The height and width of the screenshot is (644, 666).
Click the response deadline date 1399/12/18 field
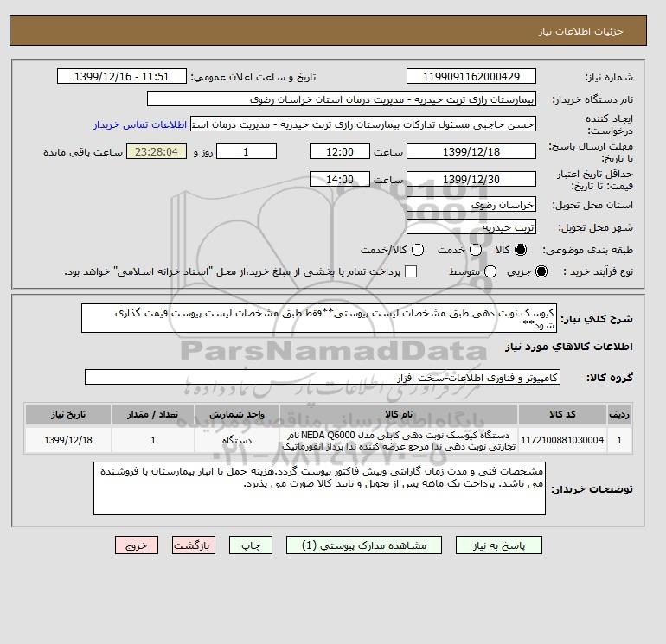coord(471,151)
